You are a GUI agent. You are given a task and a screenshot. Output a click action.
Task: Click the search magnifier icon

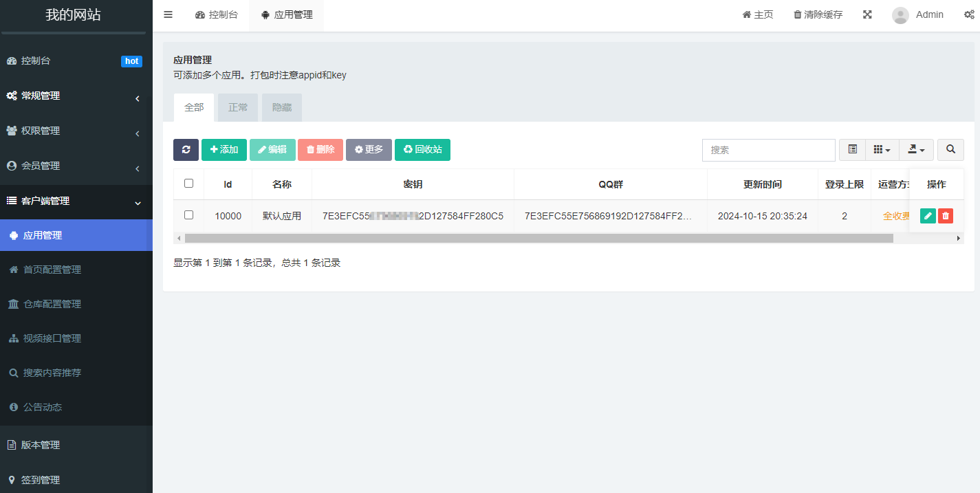[x=950, y=149]
